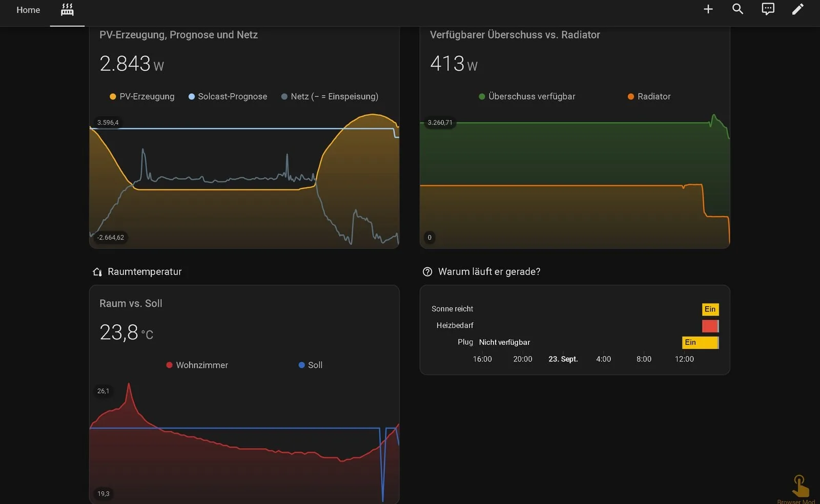Open the 23,8 °C room temperature value
This screenshot has width=820, height=504.
click(126, 333)
